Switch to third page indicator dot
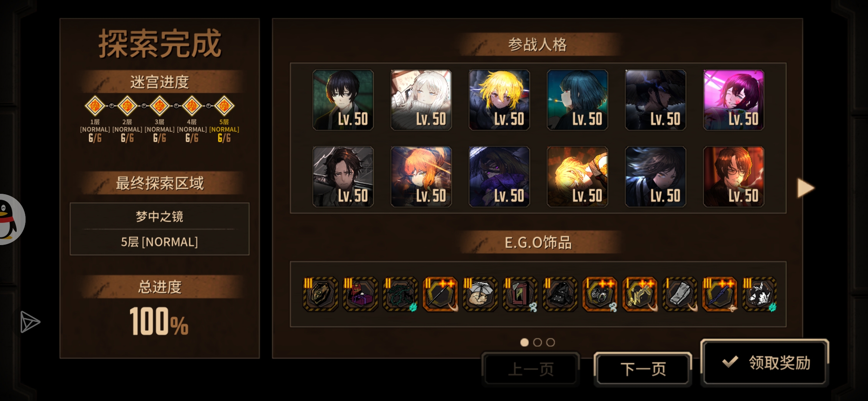 click(550, 342)
